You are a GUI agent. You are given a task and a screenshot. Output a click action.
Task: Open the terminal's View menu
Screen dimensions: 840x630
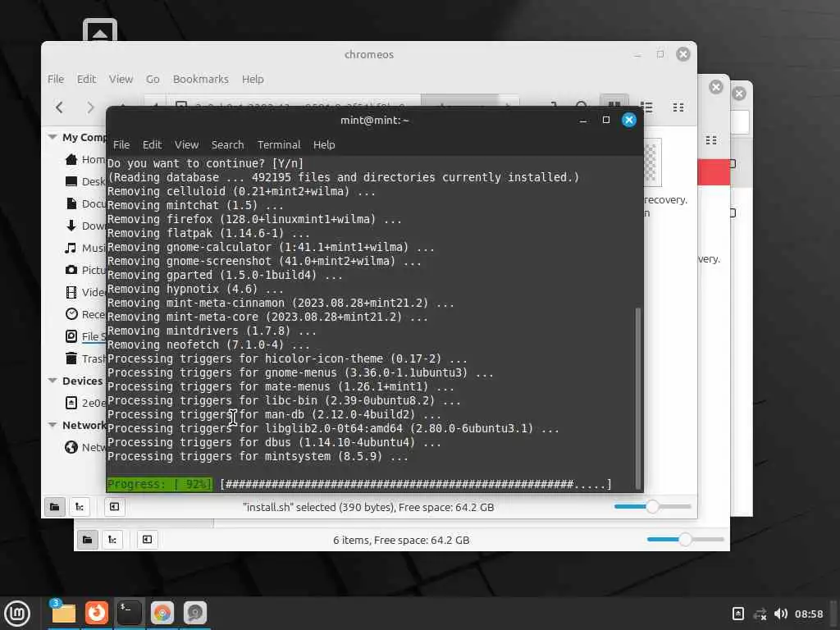186,144
